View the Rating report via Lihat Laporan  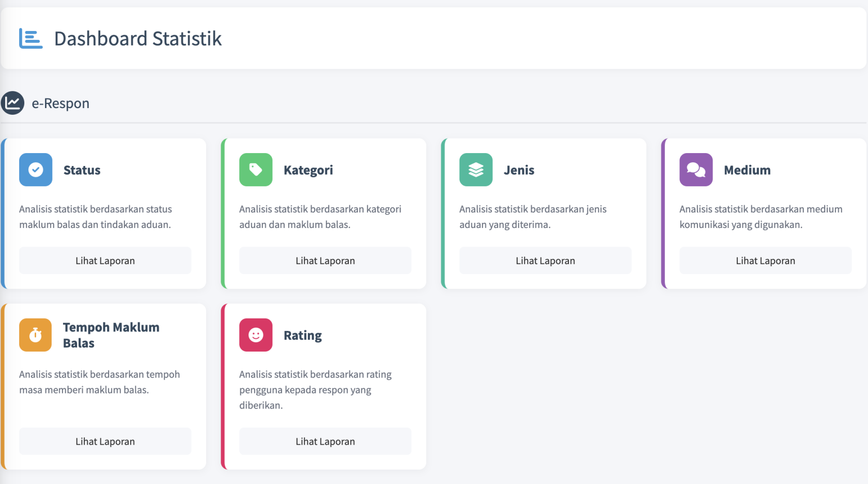tap(326, 441)
